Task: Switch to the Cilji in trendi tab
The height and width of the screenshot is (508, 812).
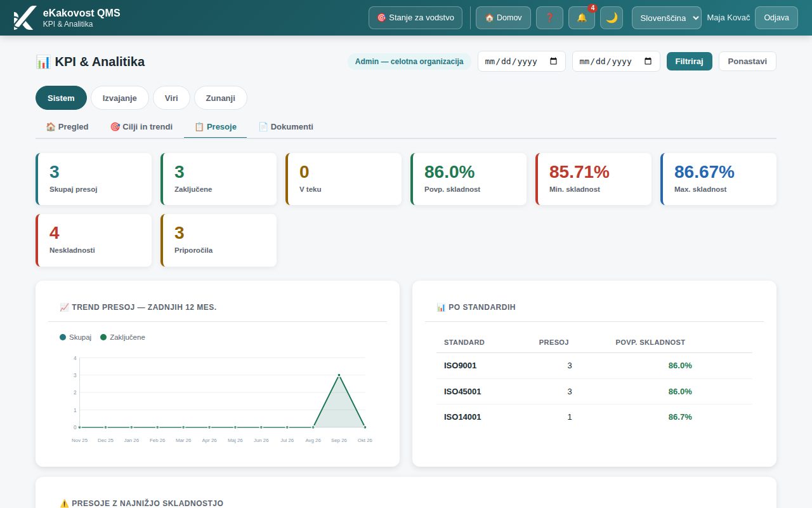Action: tap(141, 126)
